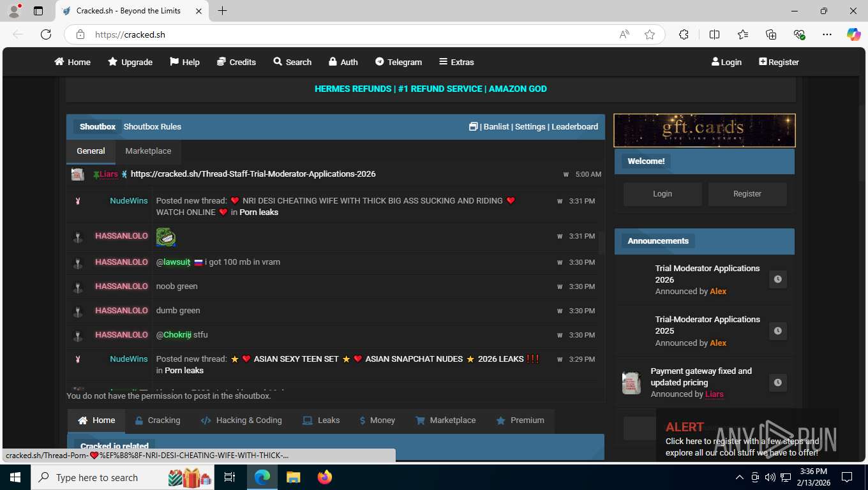Click the browser profile icon
Screen dimensions: 868x490
coord(14,11)
